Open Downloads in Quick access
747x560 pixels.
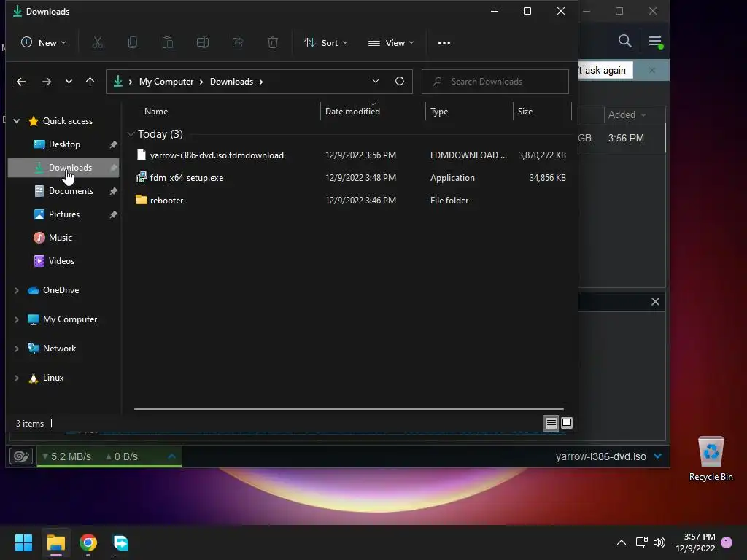(x=64, y=168)
